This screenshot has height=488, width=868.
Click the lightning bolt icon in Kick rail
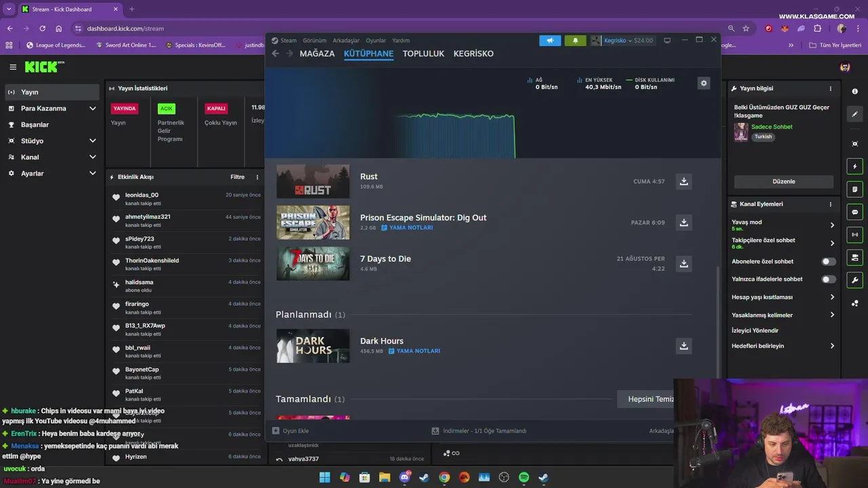point(854,166)
